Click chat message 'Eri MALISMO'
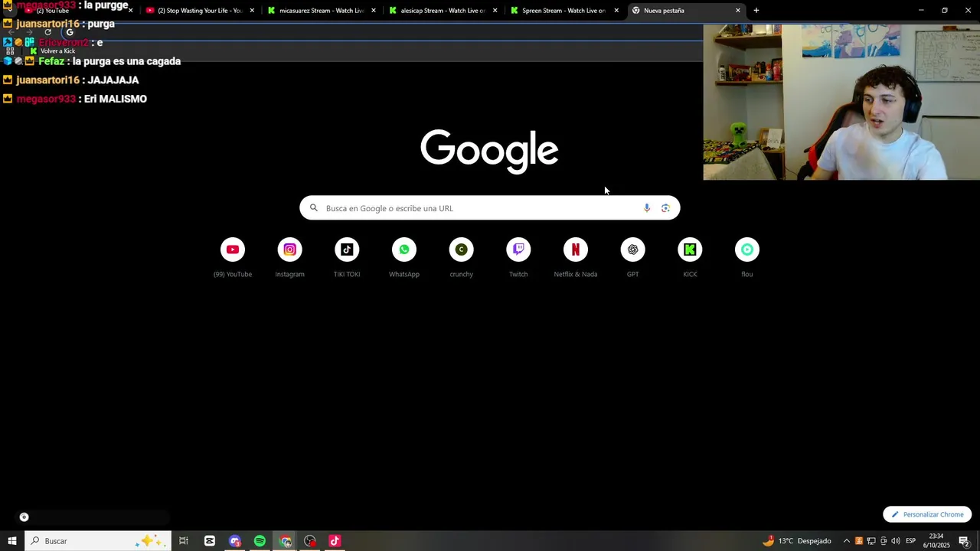The height and width of the screenshot is (551, 980). click(x=116, y=99)
